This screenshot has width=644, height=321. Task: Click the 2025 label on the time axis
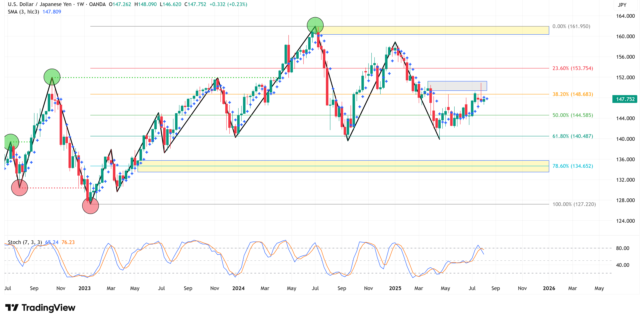395,288
